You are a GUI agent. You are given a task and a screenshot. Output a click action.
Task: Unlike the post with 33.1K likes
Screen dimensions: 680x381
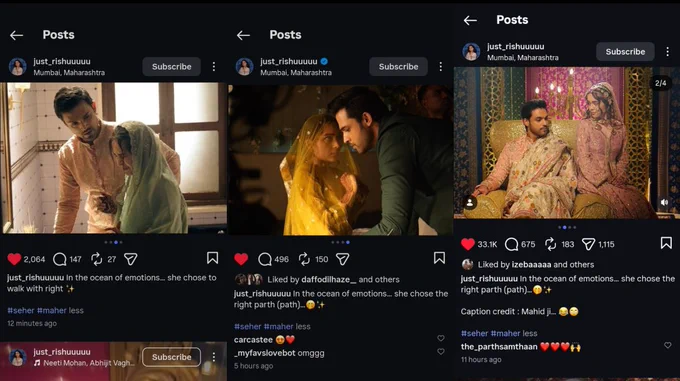468,244
